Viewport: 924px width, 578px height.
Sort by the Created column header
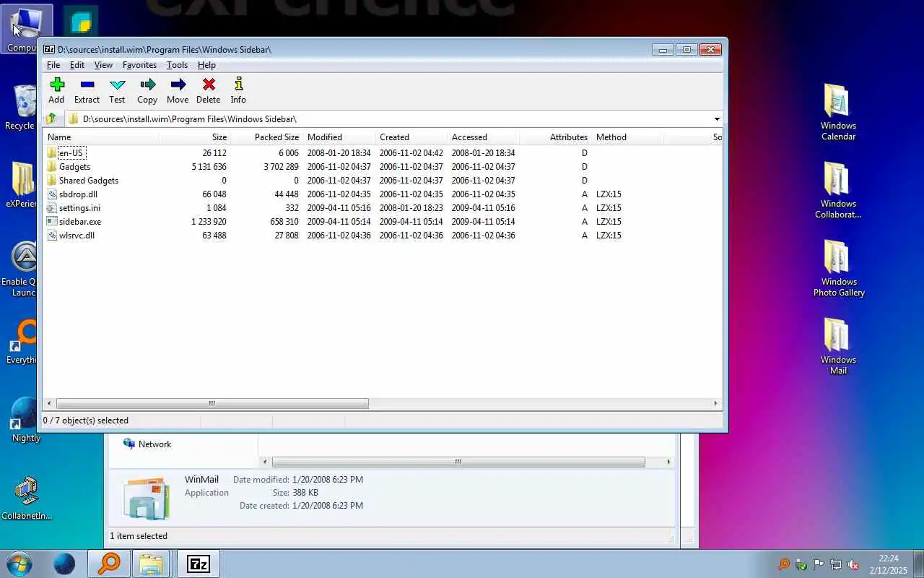point(411,137)
